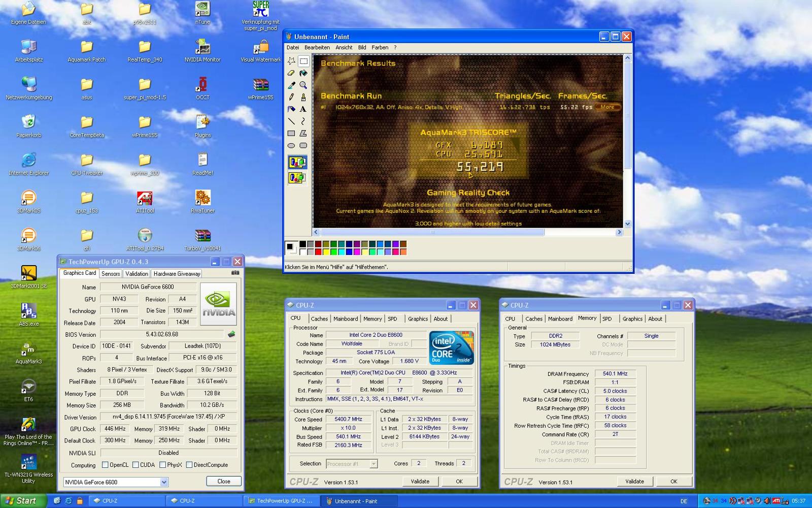The image size is (812, 508).
Task: Select the RivaTuner desktop icon
Action: tap(202, 201)
